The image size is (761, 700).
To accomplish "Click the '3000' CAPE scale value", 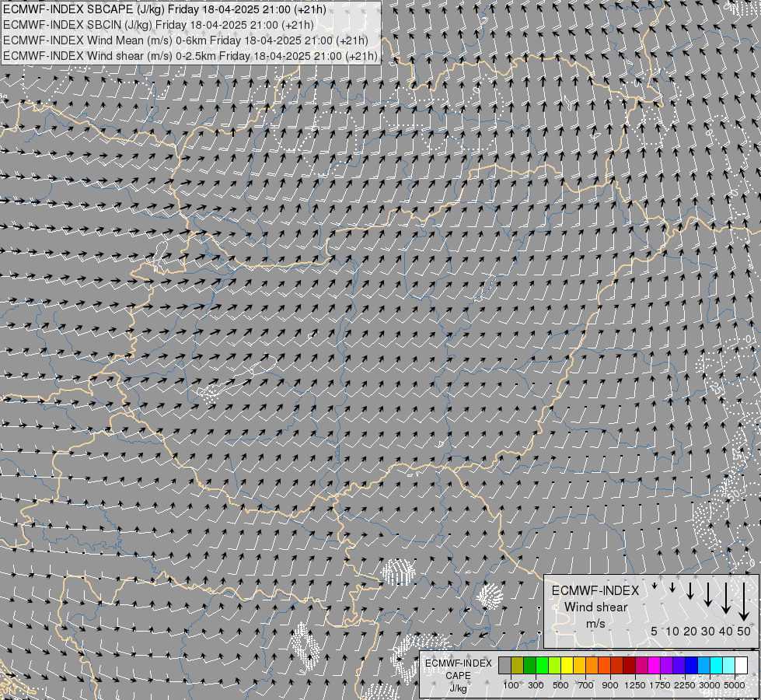I will (710, 685).
